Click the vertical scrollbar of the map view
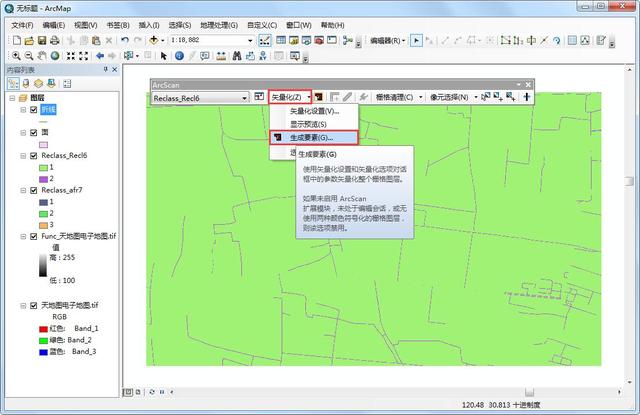This screenshot has height=415, width=640. point(629,224)
